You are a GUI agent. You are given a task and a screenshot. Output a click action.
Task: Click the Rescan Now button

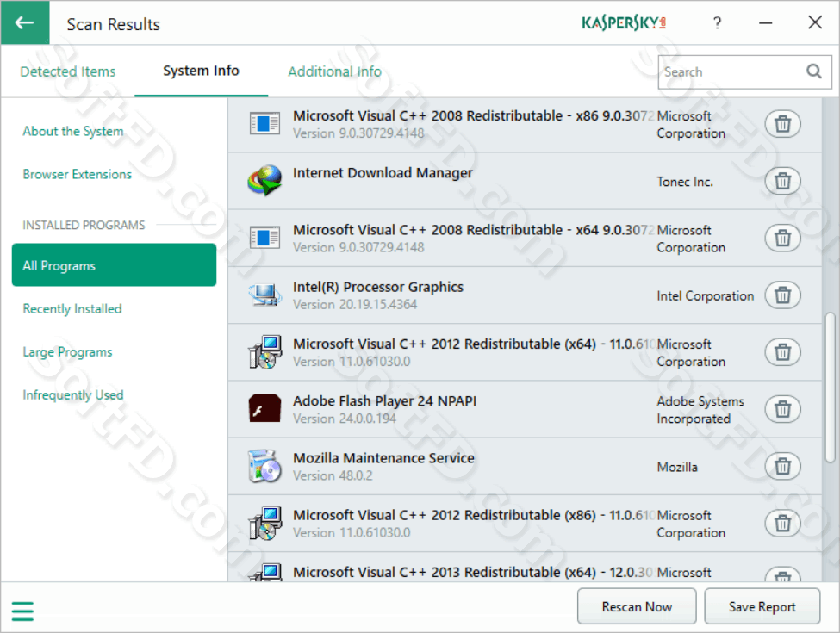click(637, 606)
